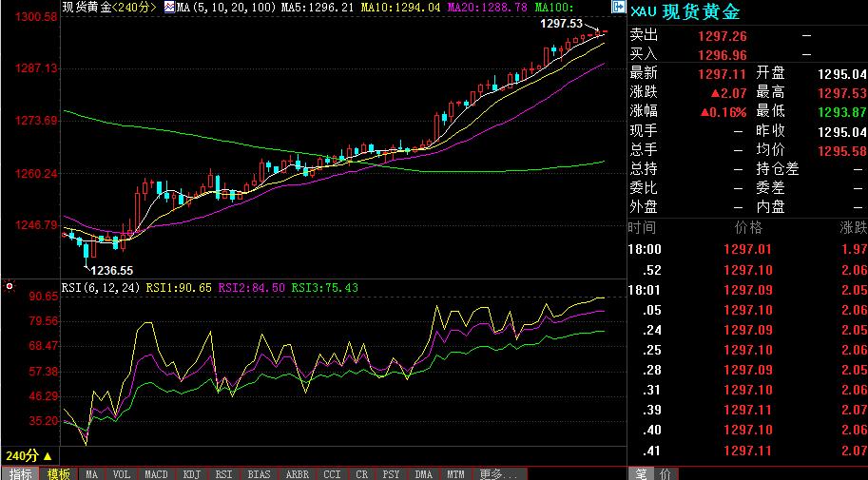Select the BIAS indicator tab

259,474
